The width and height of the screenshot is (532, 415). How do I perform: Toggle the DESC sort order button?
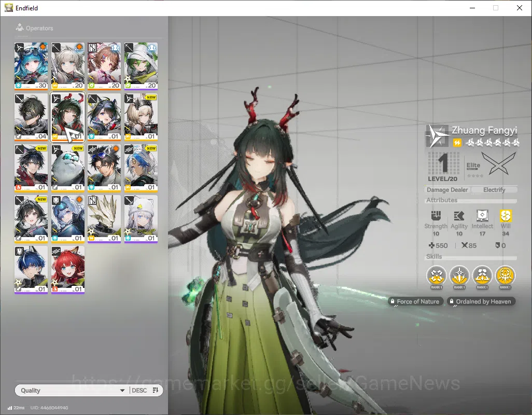(x=145, y=390)
